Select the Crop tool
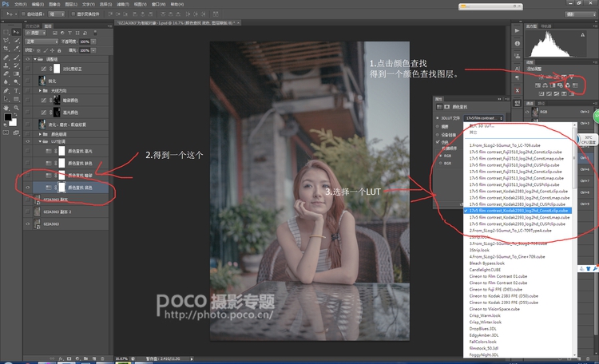Viewport: 599px width, 364px height. point(6,49)
